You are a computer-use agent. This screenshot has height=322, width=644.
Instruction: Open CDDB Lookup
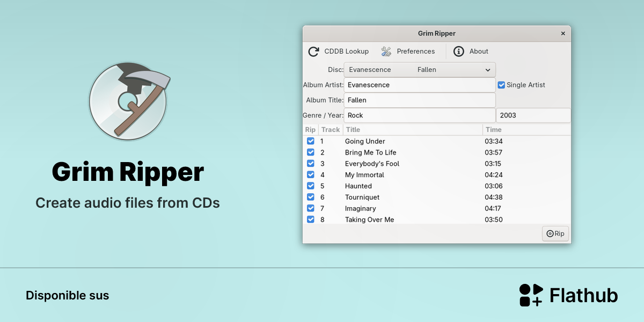339,52
